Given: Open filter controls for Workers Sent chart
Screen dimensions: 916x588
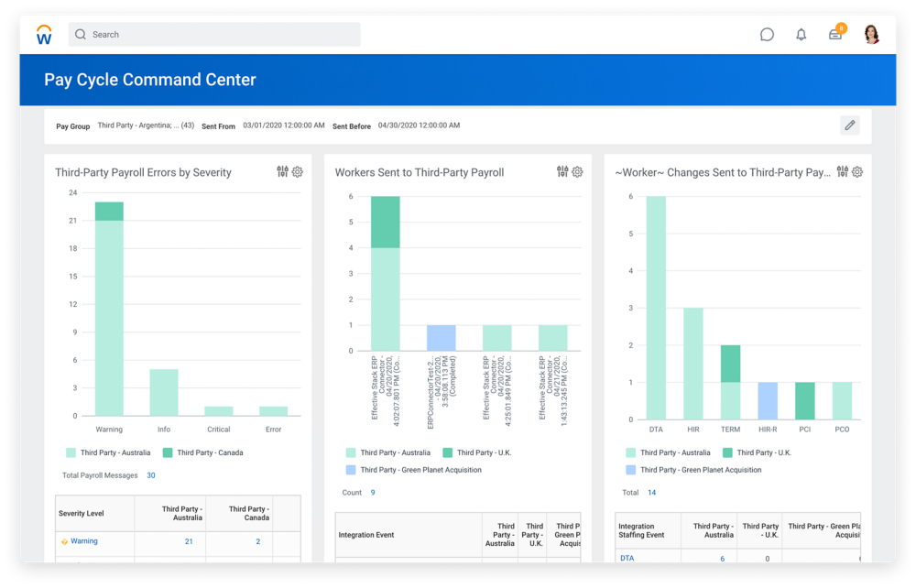Looking at the screenshot, I should (562, 172).
